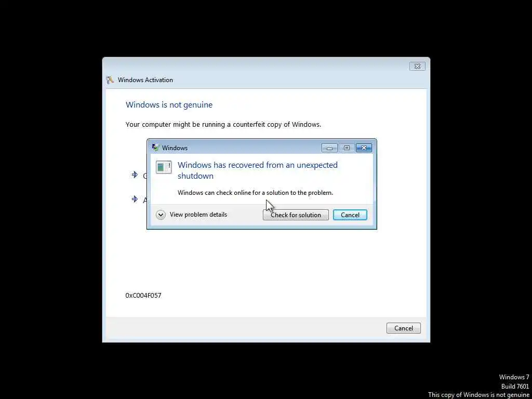Close the Windows recovery dialog with X
The image size is (532, 399).
(x=364, y=148)
